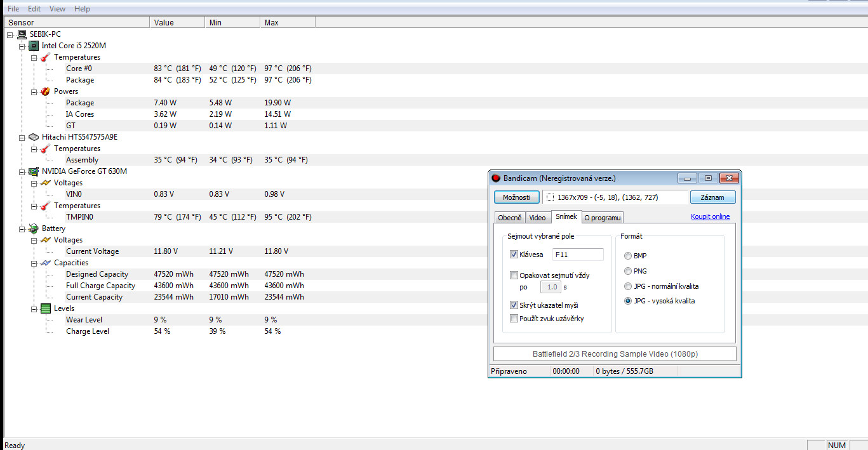Open the File menu
Screen dimensions: 868x450
(x=13, y=9)
